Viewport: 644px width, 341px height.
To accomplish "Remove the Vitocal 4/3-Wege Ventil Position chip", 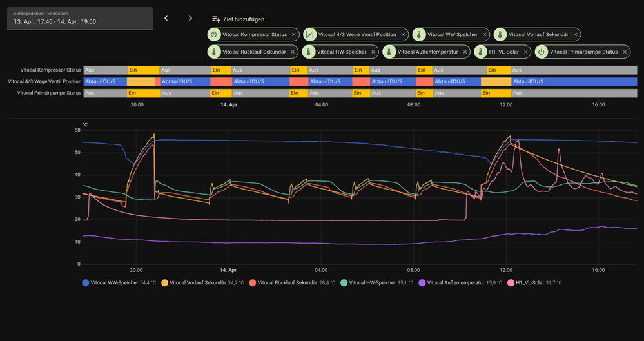I will tap(403, 35).
